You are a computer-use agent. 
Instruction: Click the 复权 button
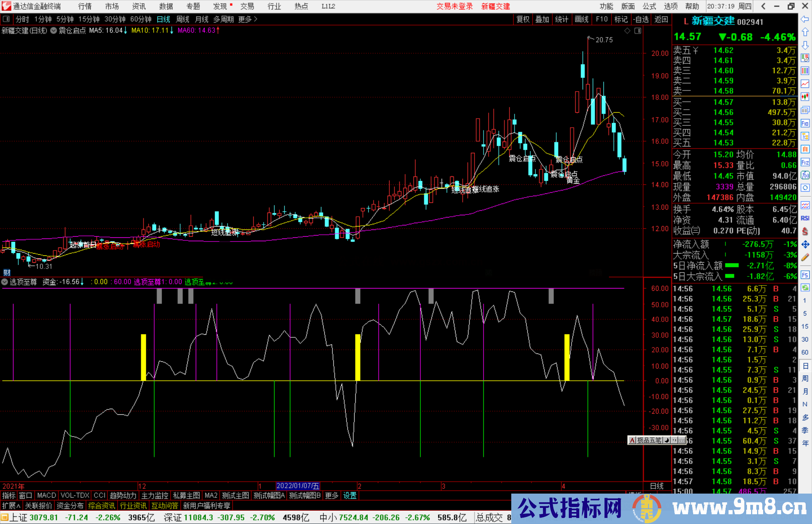[523, 19]
